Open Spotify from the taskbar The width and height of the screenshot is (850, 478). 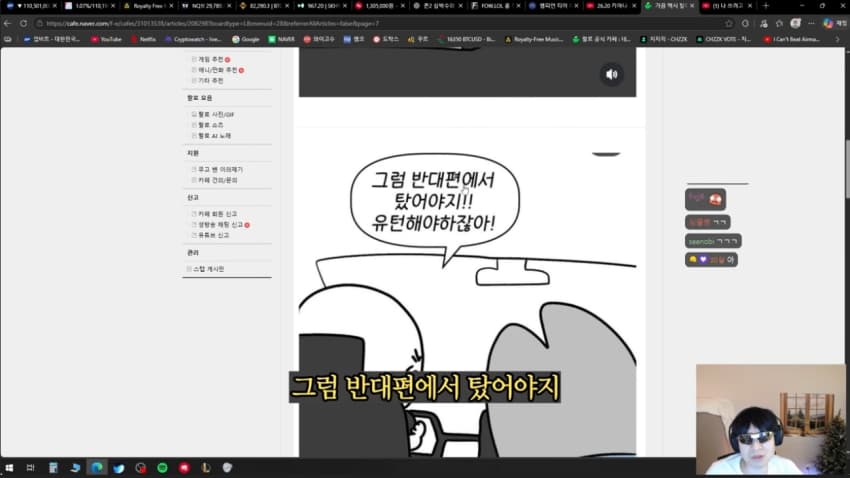click(162, 468)
